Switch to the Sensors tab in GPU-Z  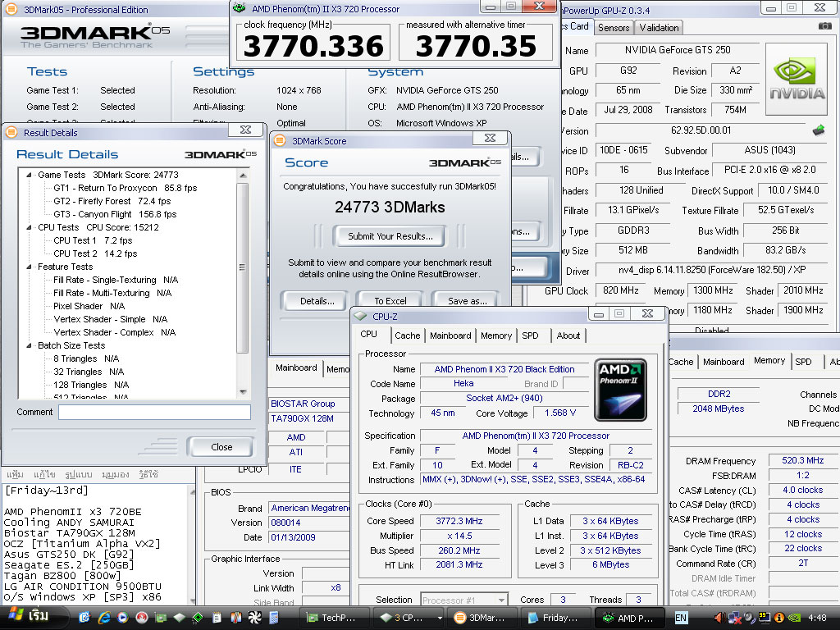[x=614, y=27]
